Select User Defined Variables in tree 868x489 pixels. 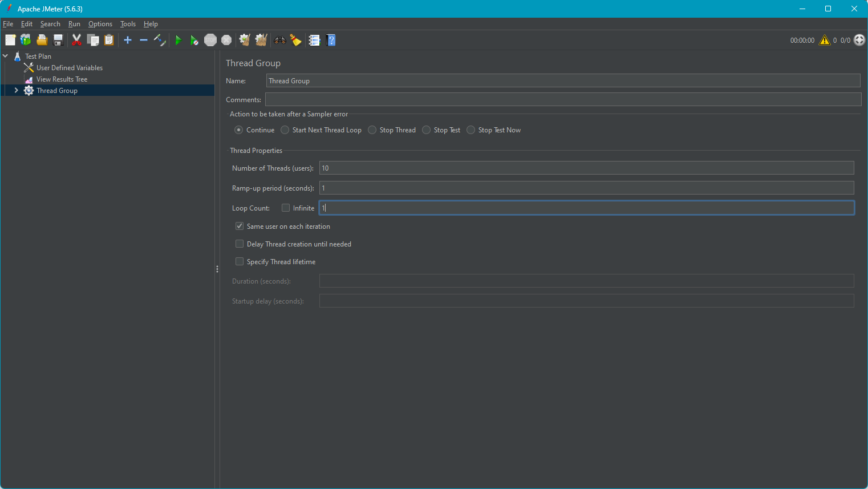pos(70,68)
